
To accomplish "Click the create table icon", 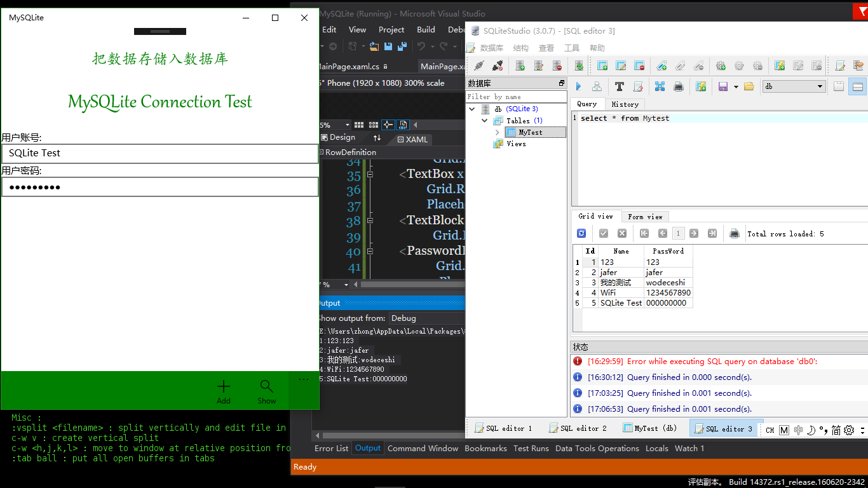I will click(x=602, y=65).
